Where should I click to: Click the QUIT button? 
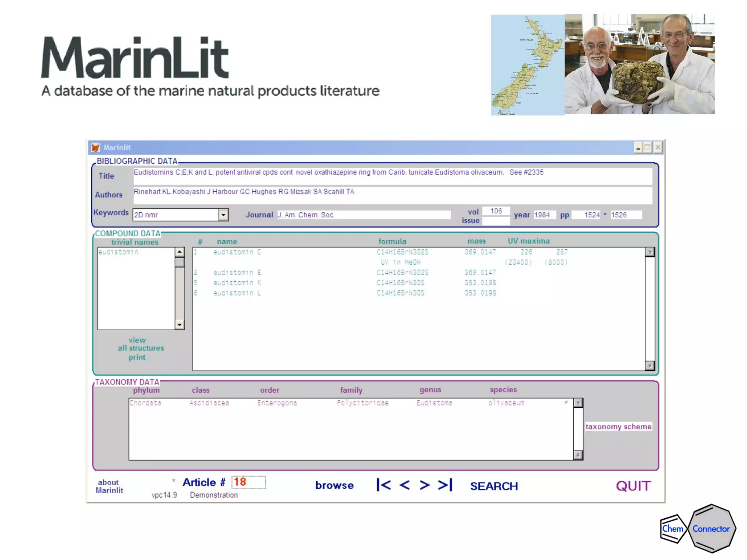(633, 486)
